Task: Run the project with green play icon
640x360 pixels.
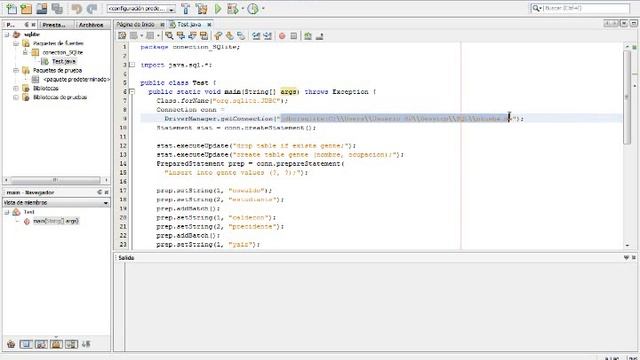Action: coord(218,9)
